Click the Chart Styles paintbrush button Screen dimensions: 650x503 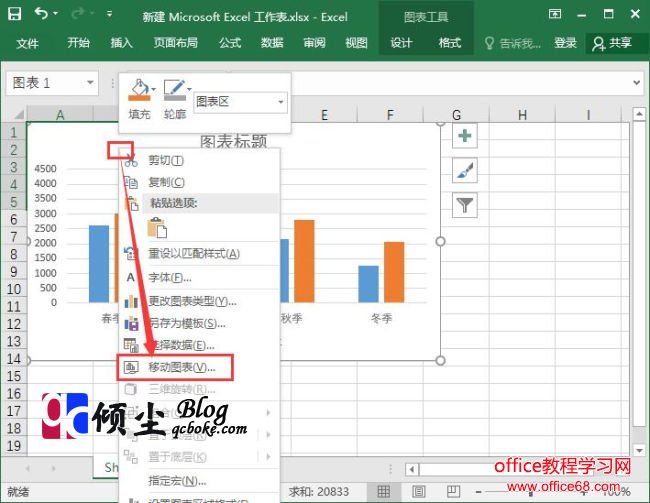click(x=465, y=170)
